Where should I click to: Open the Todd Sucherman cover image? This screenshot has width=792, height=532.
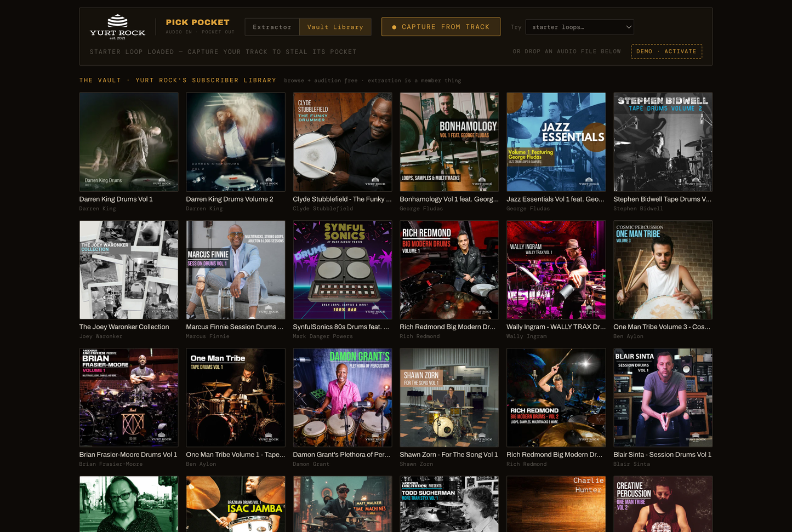pos(449,504)
